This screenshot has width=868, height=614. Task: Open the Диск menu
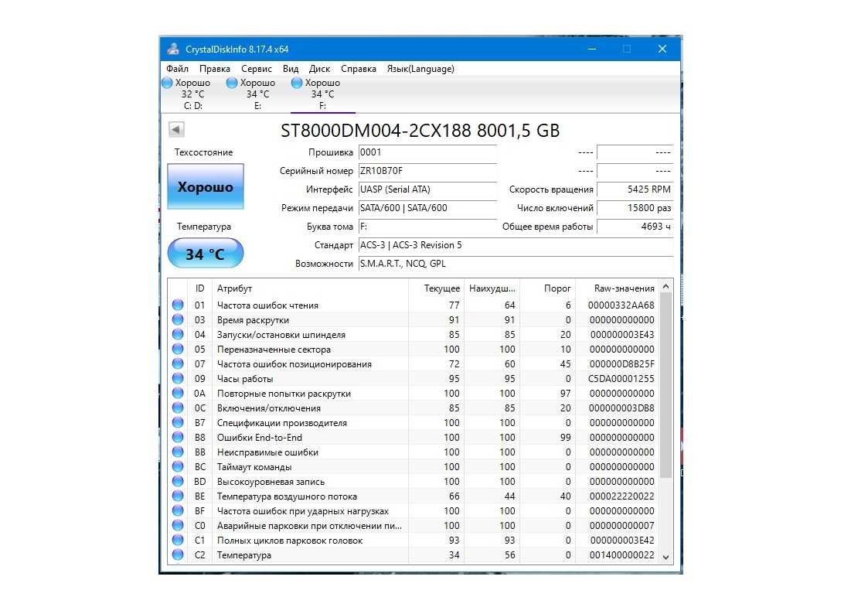[x=319, y=69]
